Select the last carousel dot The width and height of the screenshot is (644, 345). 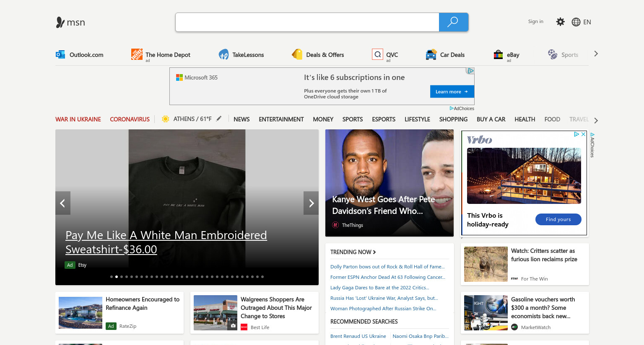[262, 277]
